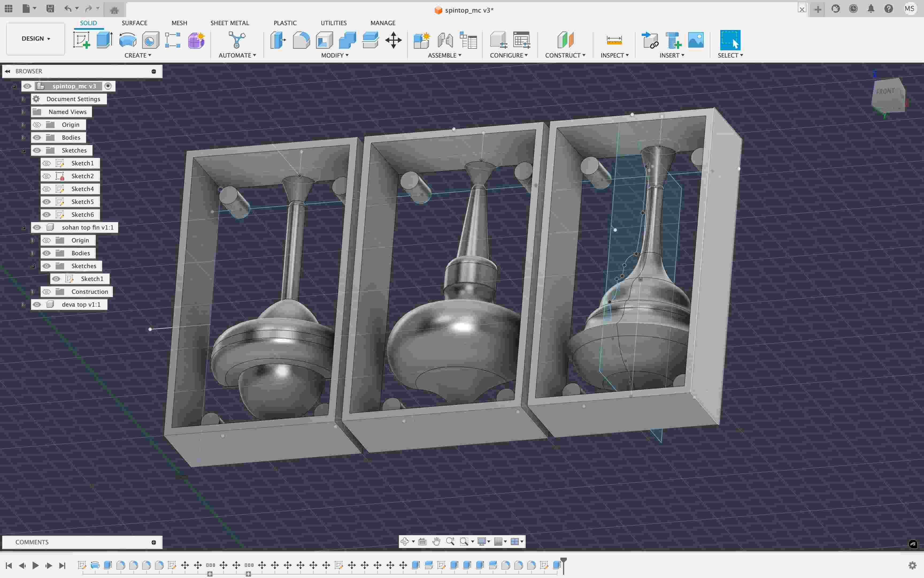This screenshot has width=924, height=578.
Task: Undo the last action
Action: (x=68, y=8)
